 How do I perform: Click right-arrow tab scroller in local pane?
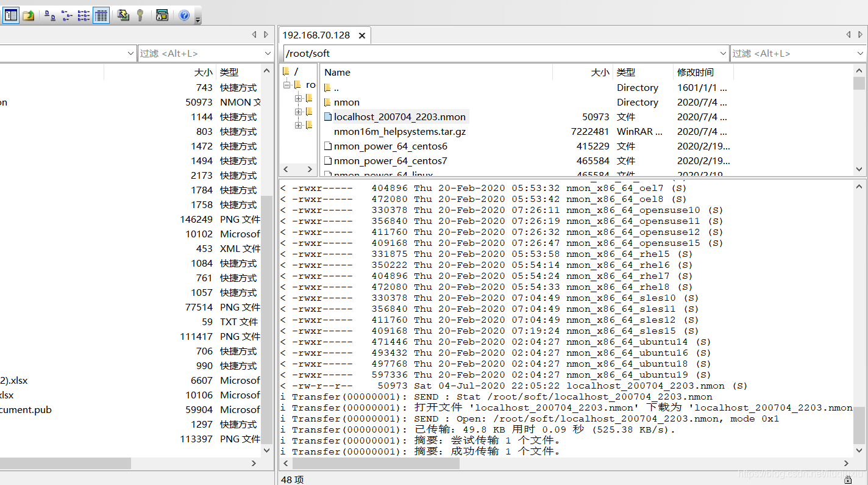pyautogui.click(x=266, y=35)
